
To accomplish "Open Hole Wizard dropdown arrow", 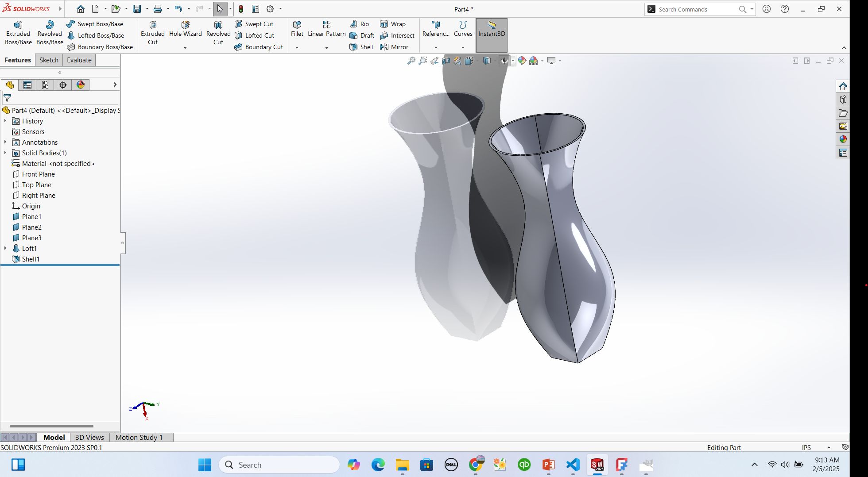I will [x=185, y=48].
